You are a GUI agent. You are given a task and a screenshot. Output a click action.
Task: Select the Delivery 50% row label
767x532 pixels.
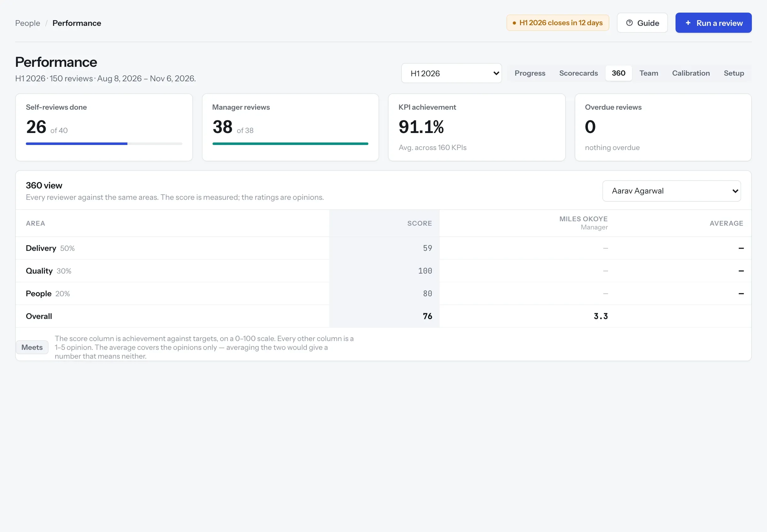coord(50,248)
